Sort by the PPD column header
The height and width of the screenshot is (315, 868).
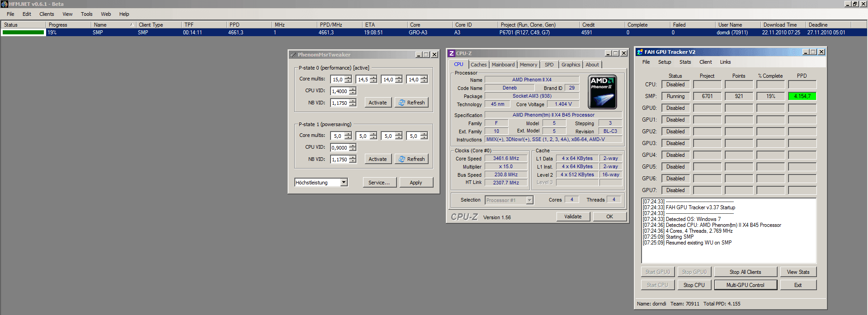click(x=249, y=25)
